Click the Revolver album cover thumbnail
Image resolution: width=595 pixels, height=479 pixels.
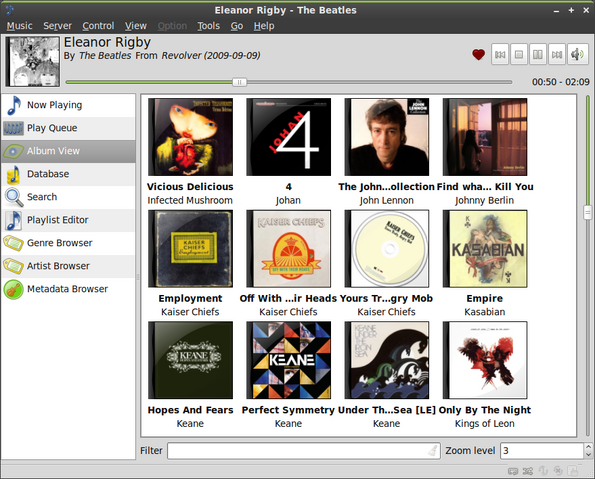click(x=33, y=61)
